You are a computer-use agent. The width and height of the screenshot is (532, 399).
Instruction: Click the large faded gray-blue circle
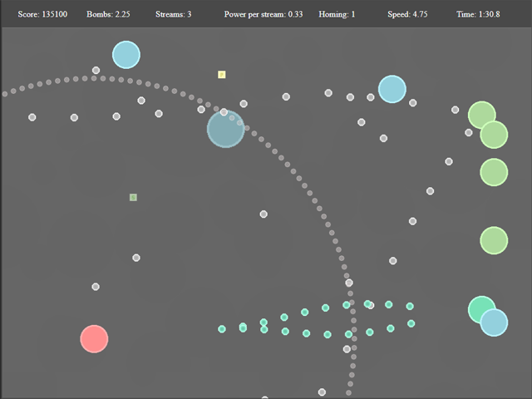(226, 129)
